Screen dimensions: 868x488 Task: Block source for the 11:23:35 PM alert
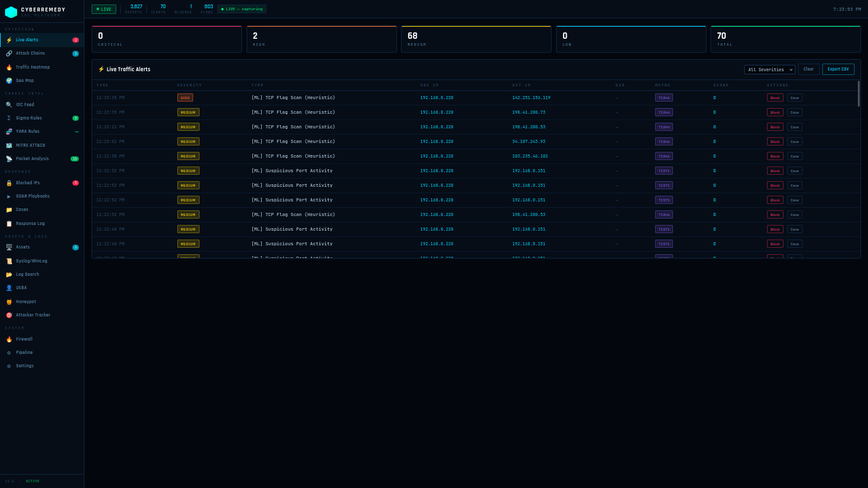[775, 112]
